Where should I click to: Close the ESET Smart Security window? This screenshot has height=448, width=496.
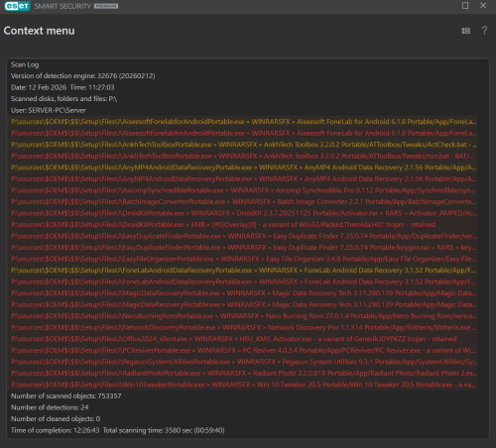tap(483, 6)
